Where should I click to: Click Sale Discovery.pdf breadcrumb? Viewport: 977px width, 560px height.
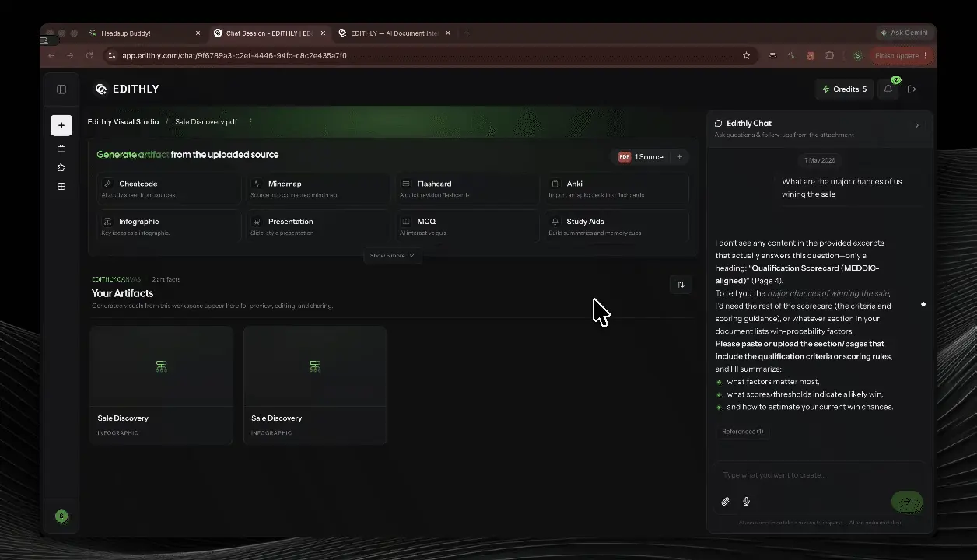click(206, 122)
